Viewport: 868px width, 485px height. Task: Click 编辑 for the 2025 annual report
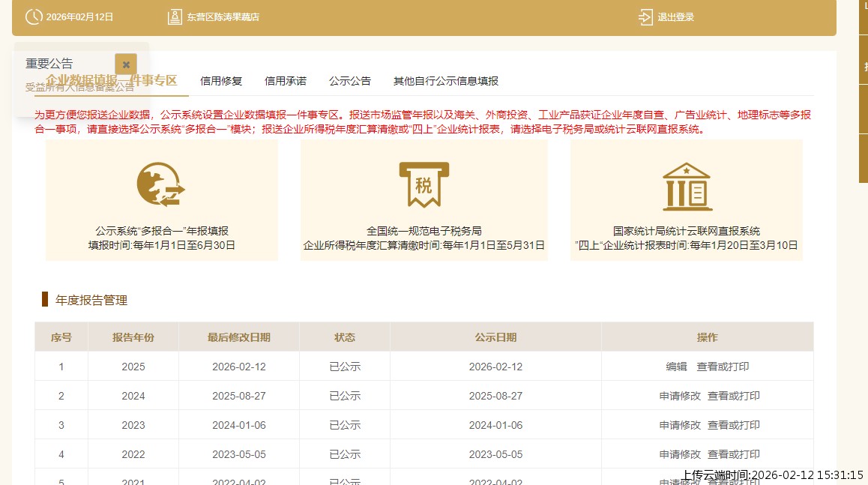pyautogui.click(x=676, y=367)
